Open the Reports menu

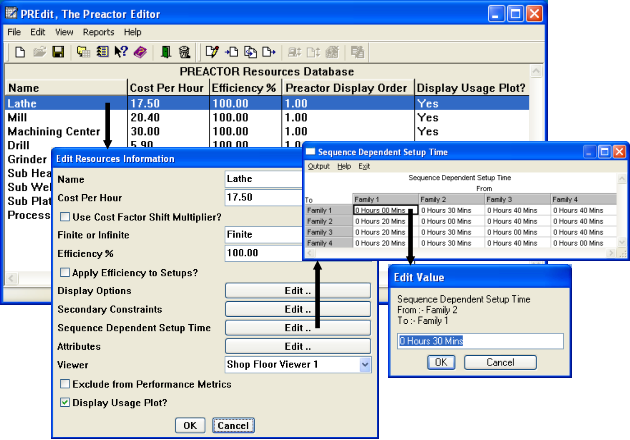[98, 32]
